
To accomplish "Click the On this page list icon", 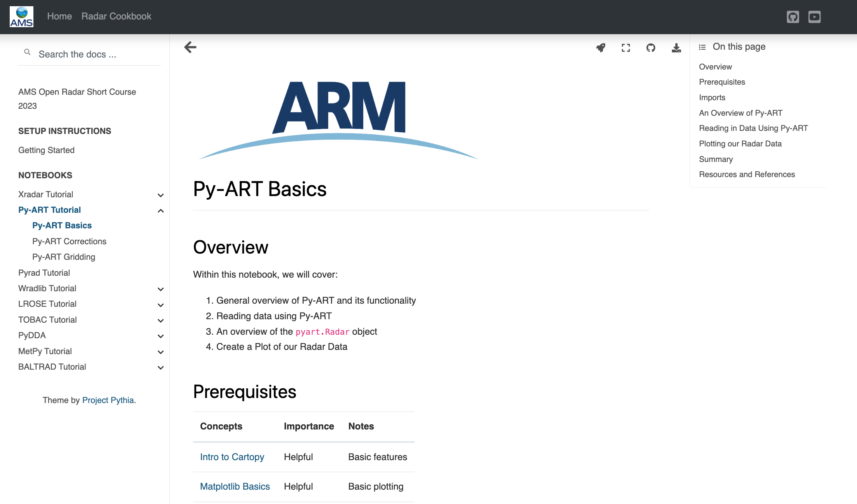I will [702, 47].
